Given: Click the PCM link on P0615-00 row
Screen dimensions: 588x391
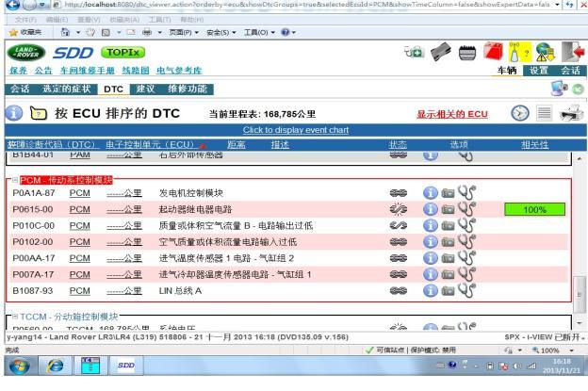Looking at the screenshot, I should click(x=79, y=209).
